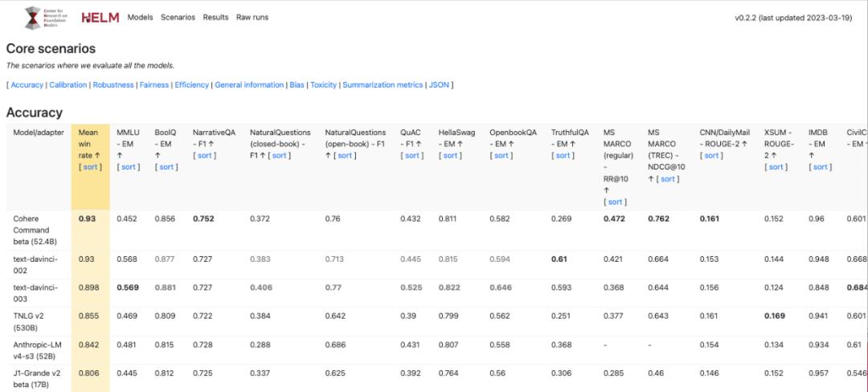
Task: Open the Summarization metrics link
Action: [383, 84]
